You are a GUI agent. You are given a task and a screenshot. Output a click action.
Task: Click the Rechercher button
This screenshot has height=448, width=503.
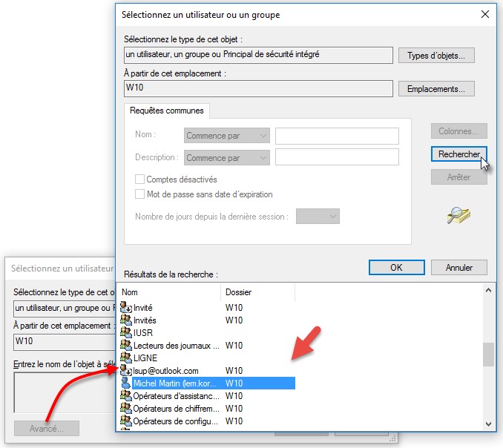click(x=458, y=154)
